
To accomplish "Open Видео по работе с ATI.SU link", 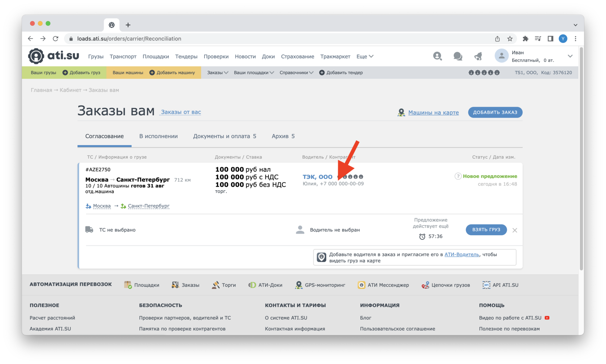I will tap(510, 318).
